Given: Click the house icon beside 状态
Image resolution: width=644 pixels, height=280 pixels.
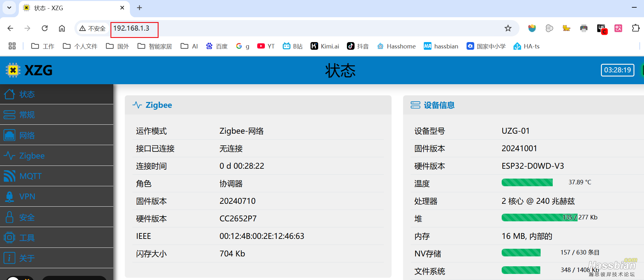Looking at the screenshot, I should point(9,94).
